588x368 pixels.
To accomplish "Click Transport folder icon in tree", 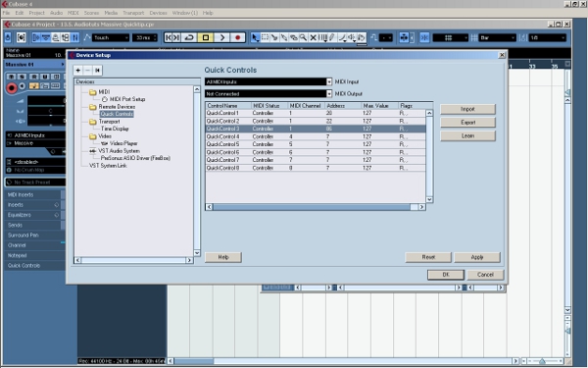I will pyautogui.click(x=93, y=122).
